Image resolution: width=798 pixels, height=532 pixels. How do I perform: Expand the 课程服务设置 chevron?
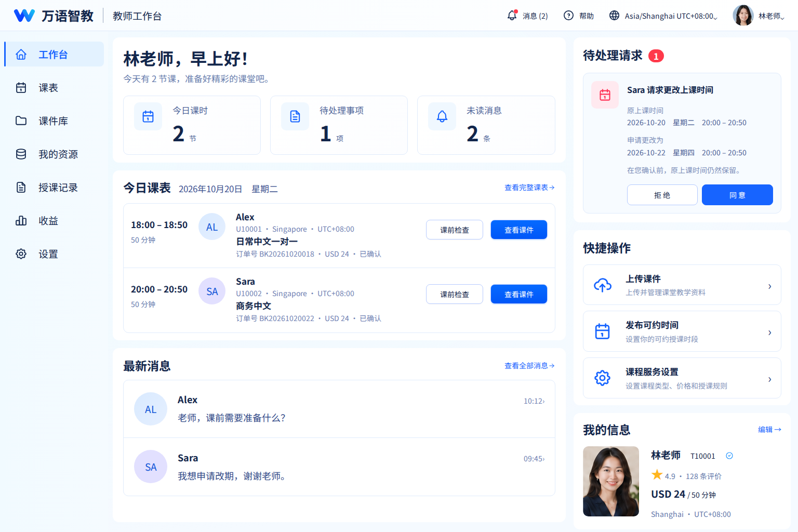770,379
